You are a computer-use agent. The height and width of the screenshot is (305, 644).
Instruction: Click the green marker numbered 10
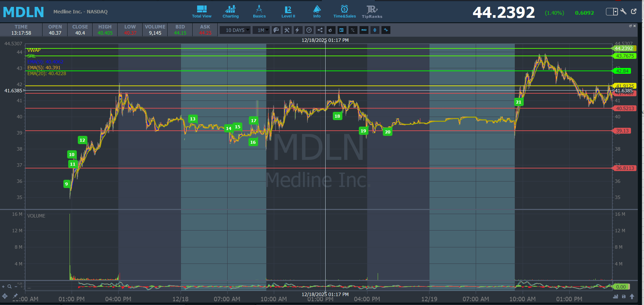(72, 154)
